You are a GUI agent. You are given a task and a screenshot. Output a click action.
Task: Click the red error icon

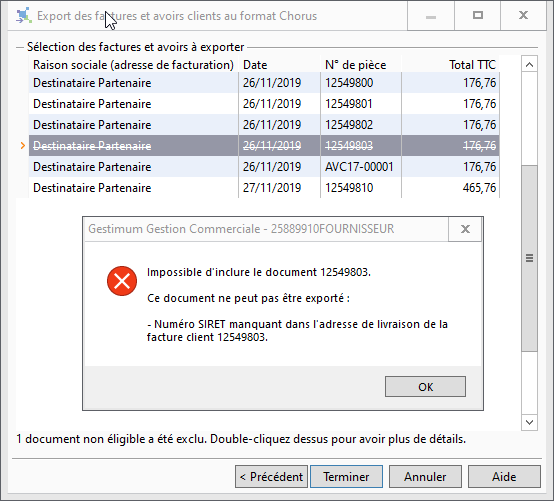[122, 281]
